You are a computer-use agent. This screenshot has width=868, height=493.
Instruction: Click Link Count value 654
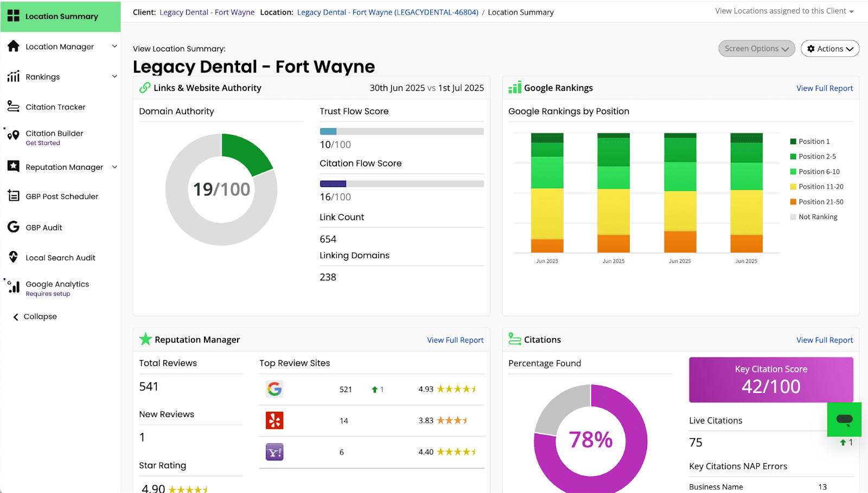click(x=328, y=239)
